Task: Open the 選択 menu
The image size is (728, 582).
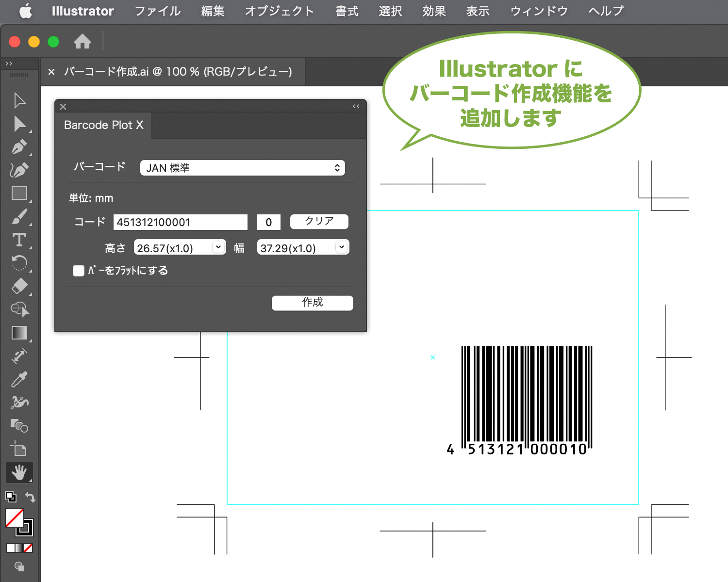Action: tap(391, 11)
